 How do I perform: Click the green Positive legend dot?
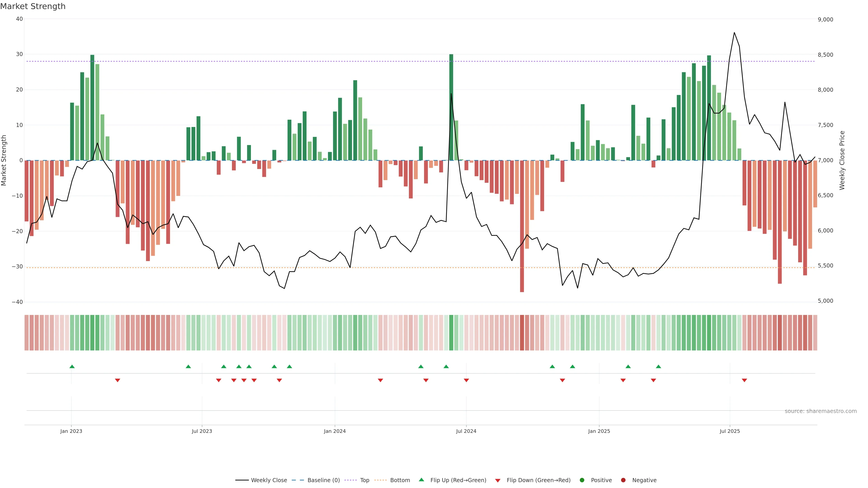click(582, 480)
